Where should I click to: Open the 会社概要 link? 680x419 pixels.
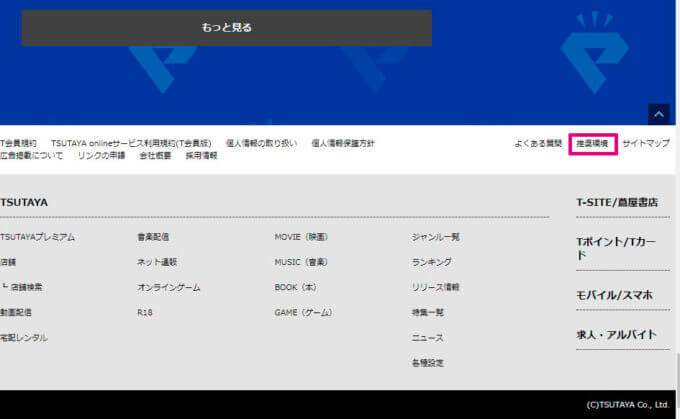pos(155,155)
